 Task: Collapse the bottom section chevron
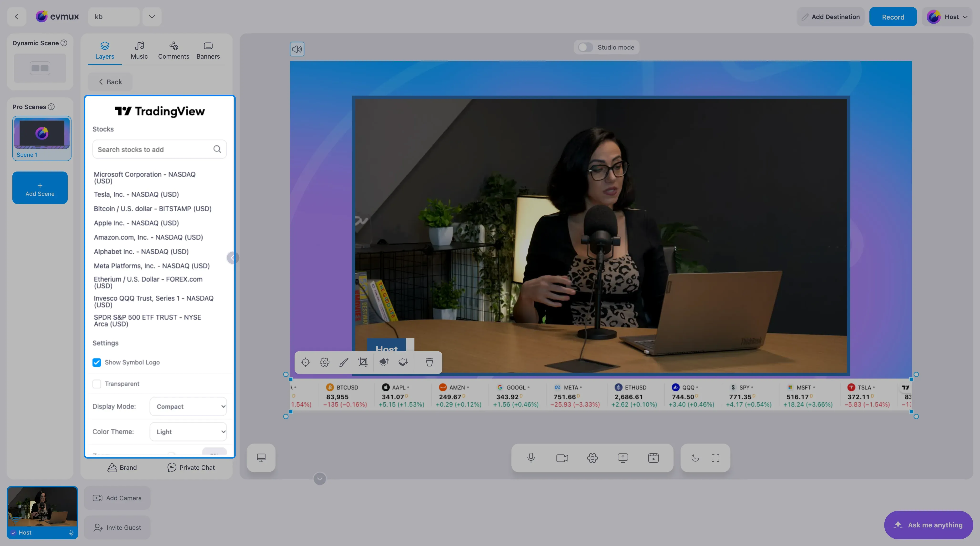point(320,479)
